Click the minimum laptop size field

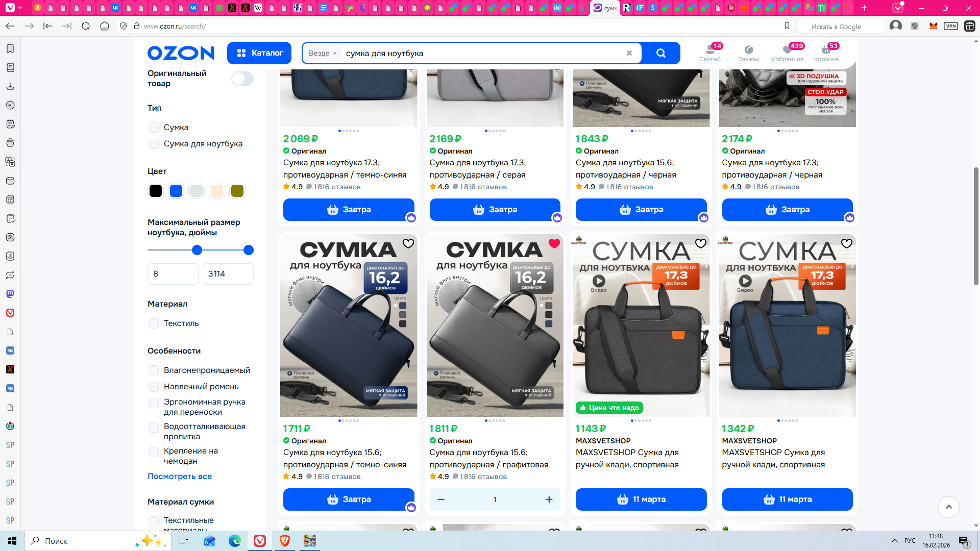173,274
